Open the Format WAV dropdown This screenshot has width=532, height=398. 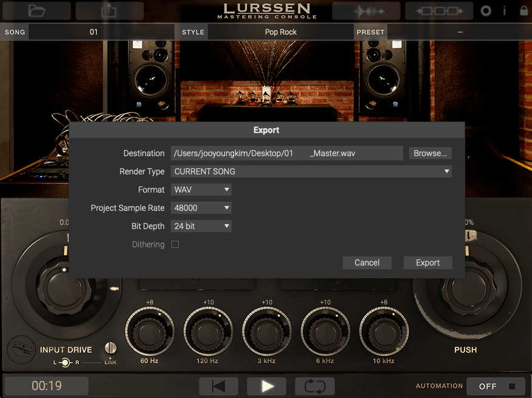[x=201, y=190]
